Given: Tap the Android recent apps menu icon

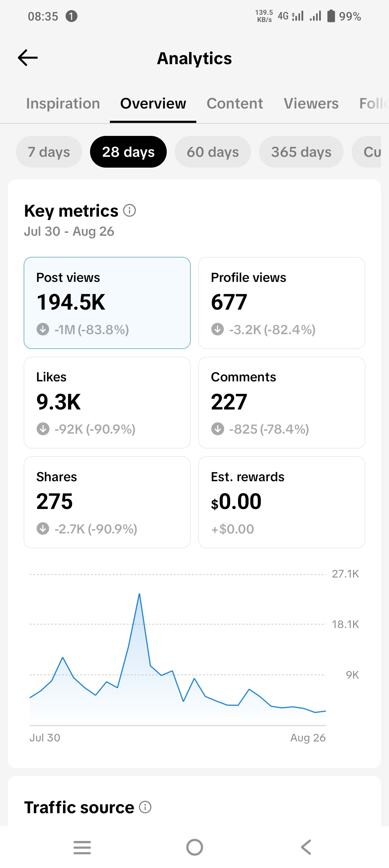Looking at the screenshot, I should click(82, 847).
